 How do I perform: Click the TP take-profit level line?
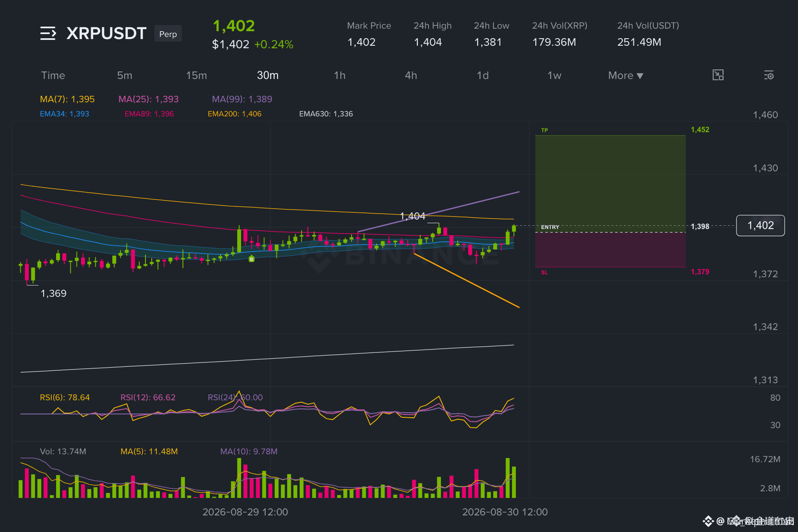[610, 135]
